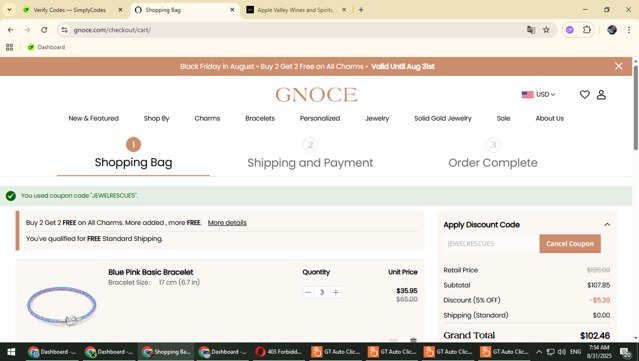Click the GNOCE logo
Viewport: 639px width, 361px height.
coord(316,95)
